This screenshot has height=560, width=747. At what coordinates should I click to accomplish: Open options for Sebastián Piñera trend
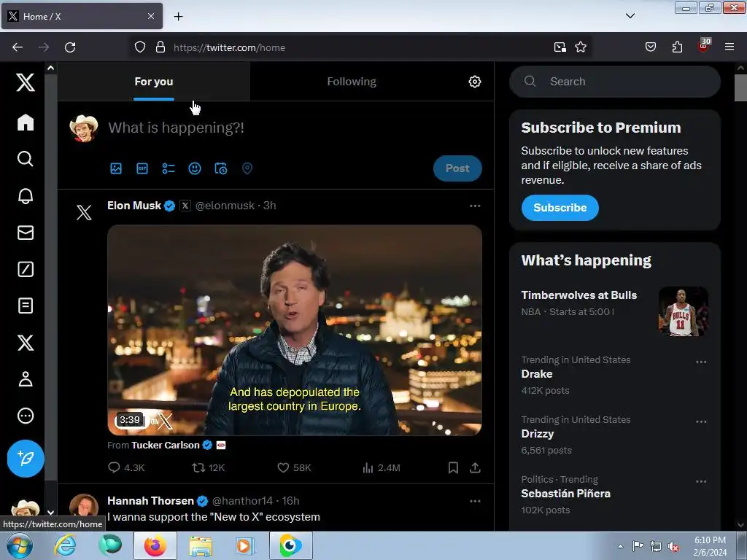(x=701, y=481)
